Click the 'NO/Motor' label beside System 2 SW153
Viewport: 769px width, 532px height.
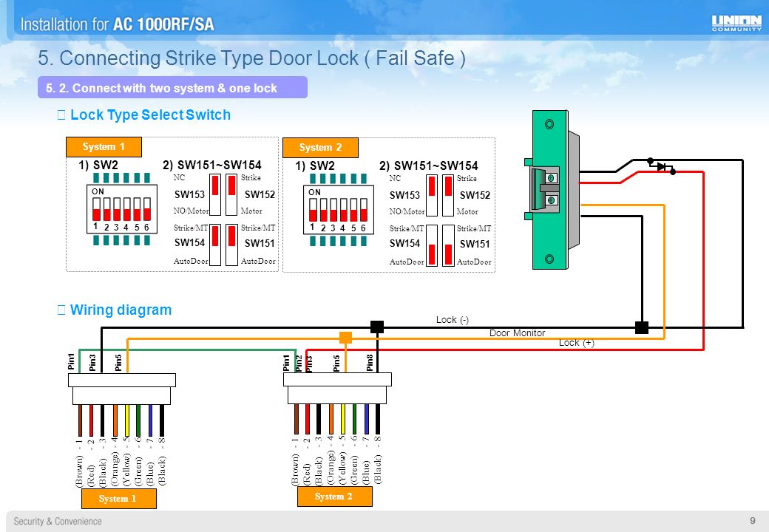point(407,211)
